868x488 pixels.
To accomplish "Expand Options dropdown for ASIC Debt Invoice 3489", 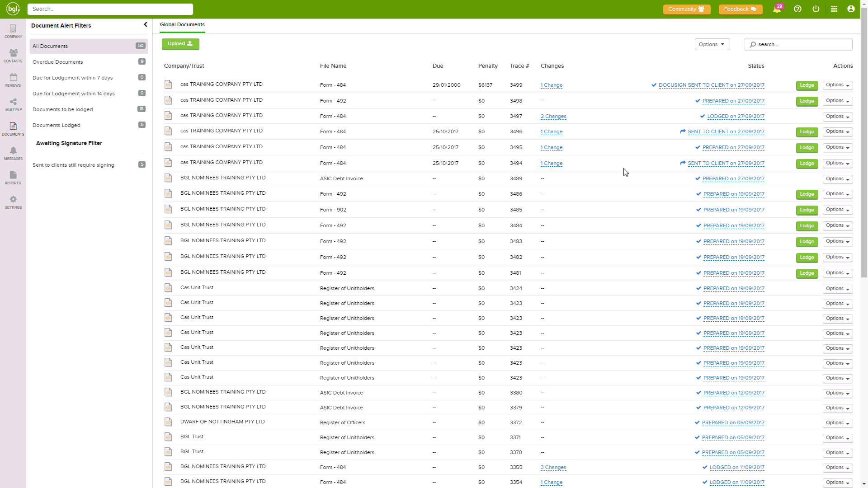I will tap(837, 179).
